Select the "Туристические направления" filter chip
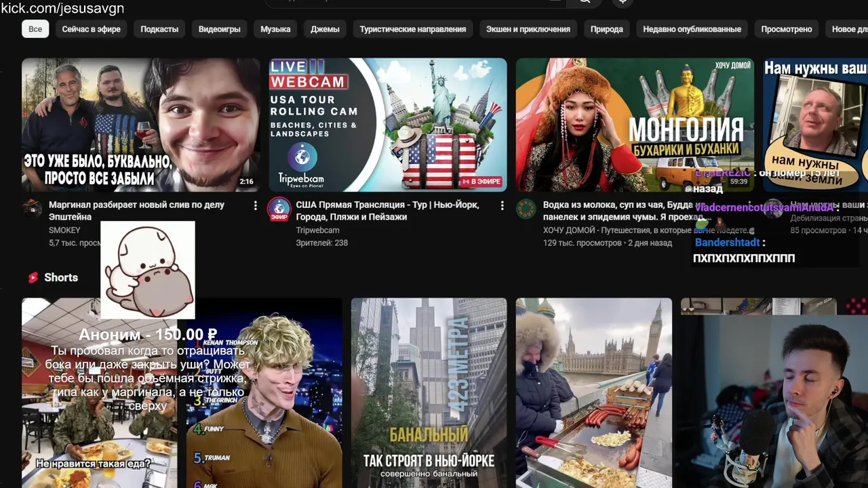868x488 pixels. [412, 29]
